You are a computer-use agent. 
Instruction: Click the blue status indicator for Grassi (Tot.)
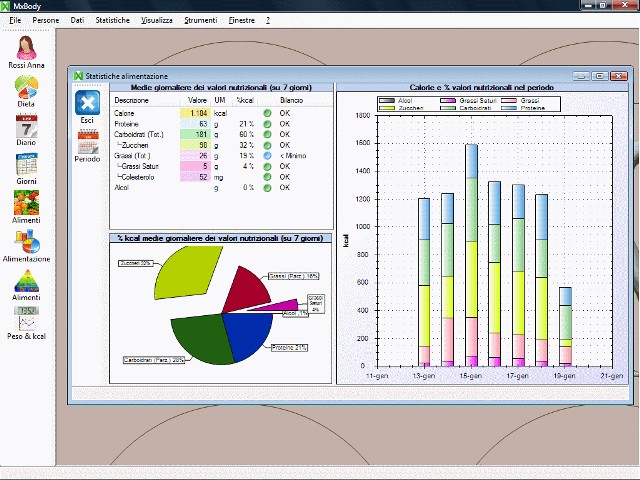pyautogui.click(x=268, y=156)
